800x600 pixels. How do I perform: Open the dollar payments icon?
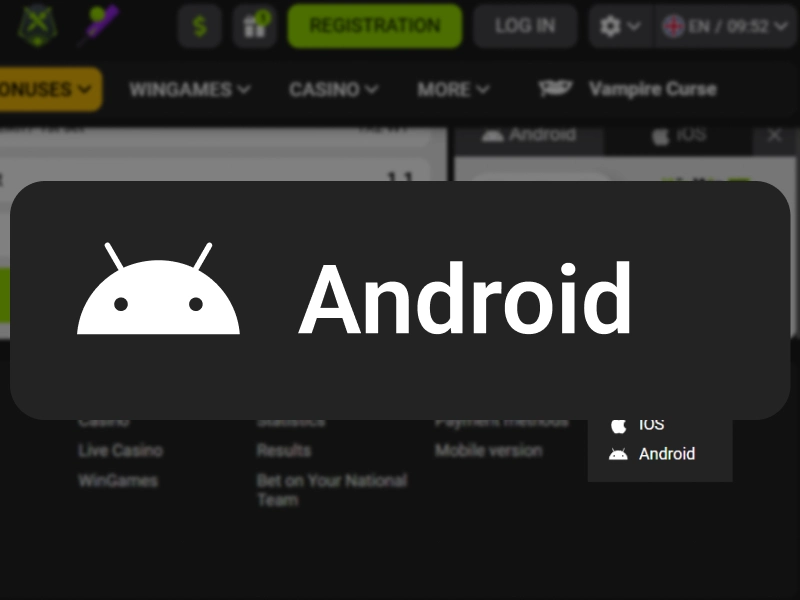200,26
